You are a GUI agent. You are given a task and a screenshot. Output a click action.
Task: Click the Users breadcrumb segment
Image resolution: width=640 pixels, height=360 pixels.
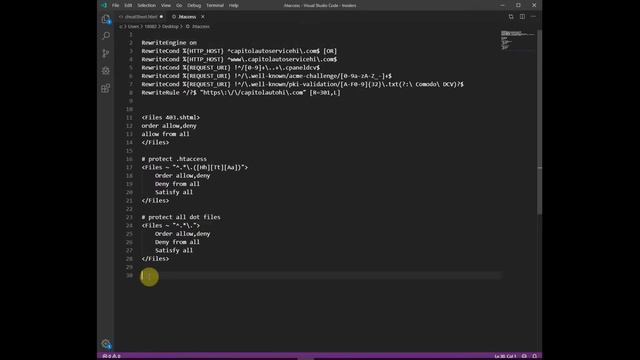[133, 27]
